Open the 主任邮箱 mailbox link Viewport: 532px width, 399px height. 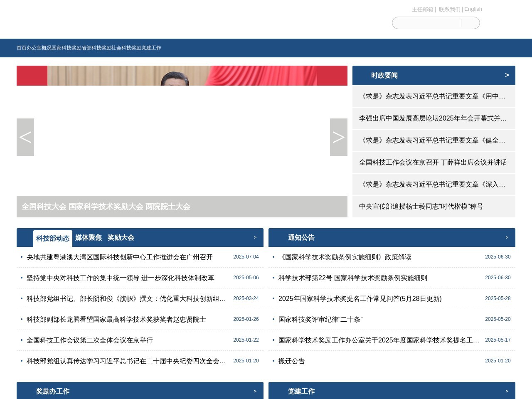pyautogui.click(x=422, y=9)
